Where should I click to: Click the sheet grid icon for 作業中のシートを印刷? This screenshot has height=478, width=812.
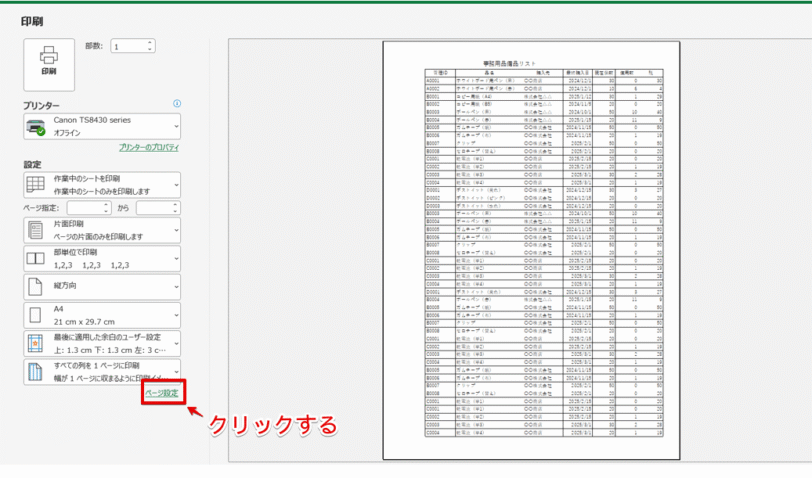[36, 185]
